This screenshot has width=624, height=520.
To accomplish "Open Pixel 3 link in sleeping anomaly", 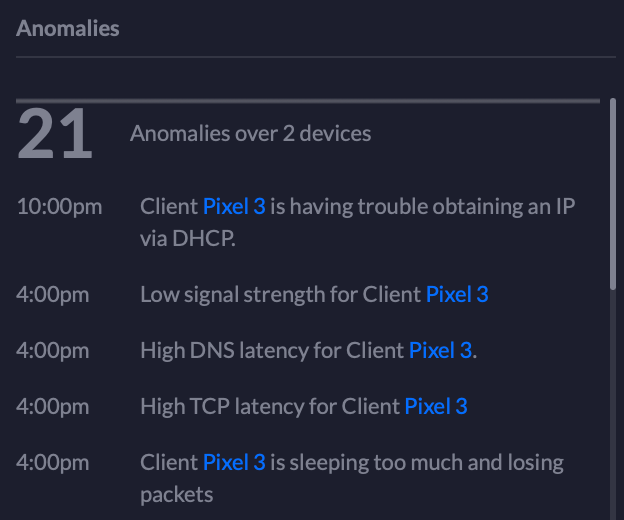I will [x=234, y=463].
